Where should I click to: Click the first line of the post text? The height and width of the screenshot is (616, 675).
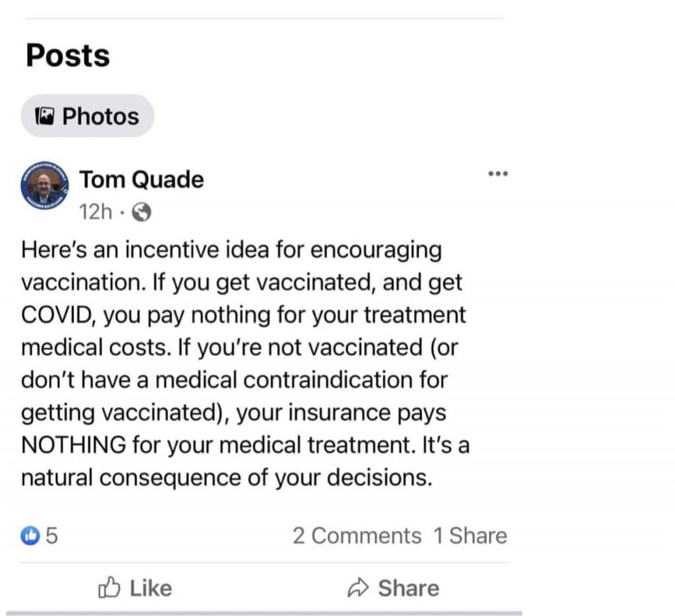[231, 250]
